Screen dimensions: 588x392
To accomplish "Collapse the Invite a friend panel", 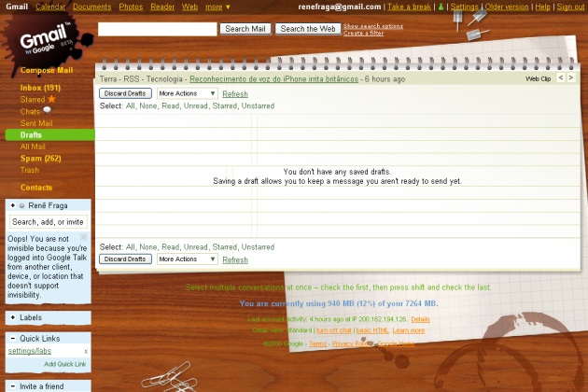I will [13, 386].
